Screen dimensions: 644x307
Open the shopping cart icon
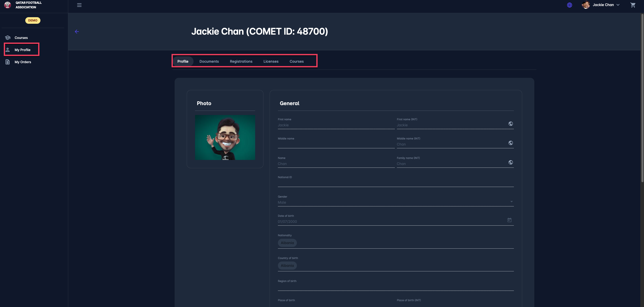coord(633,5)
